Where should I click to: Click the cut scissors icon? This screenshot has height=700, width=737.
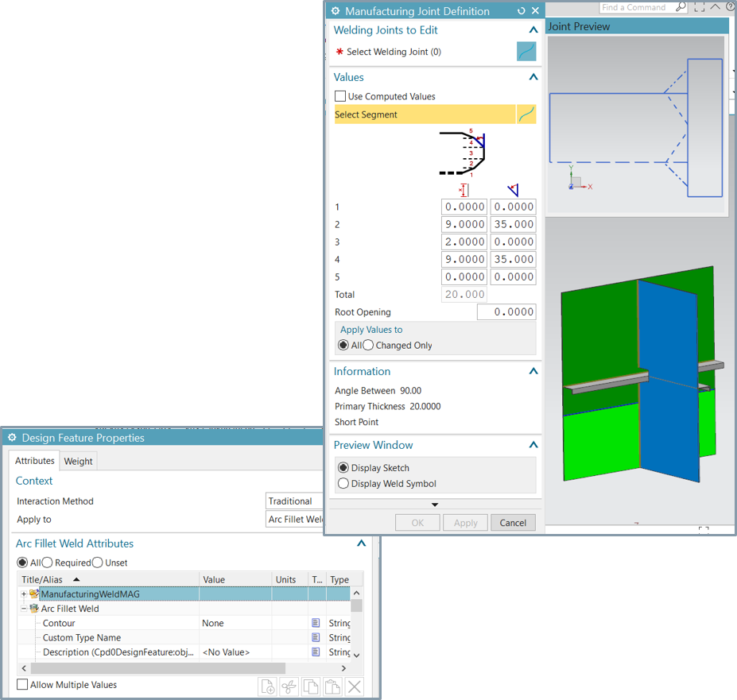[x=289, y=687]
